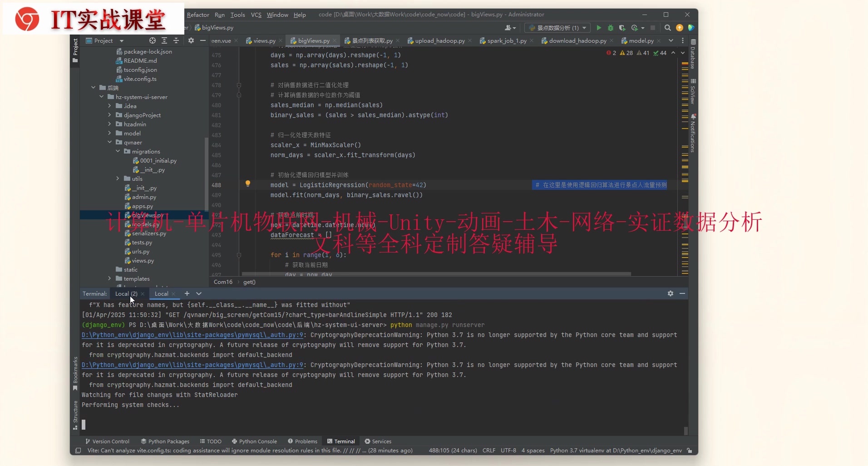Image resolution: width=868 pixels, height=466 pixels.
Task: Collapse the qvnaer folder
Action: click(109, 142)
